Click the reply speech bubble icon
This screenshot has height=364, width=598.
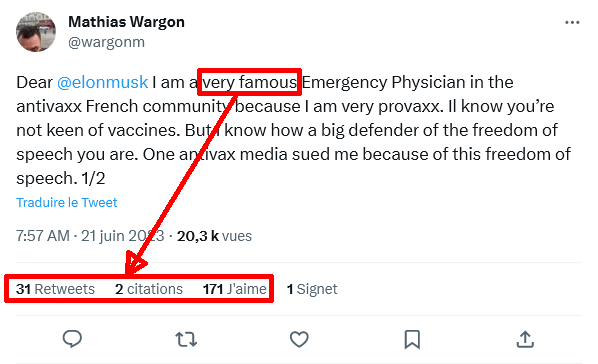pos(72,339)
